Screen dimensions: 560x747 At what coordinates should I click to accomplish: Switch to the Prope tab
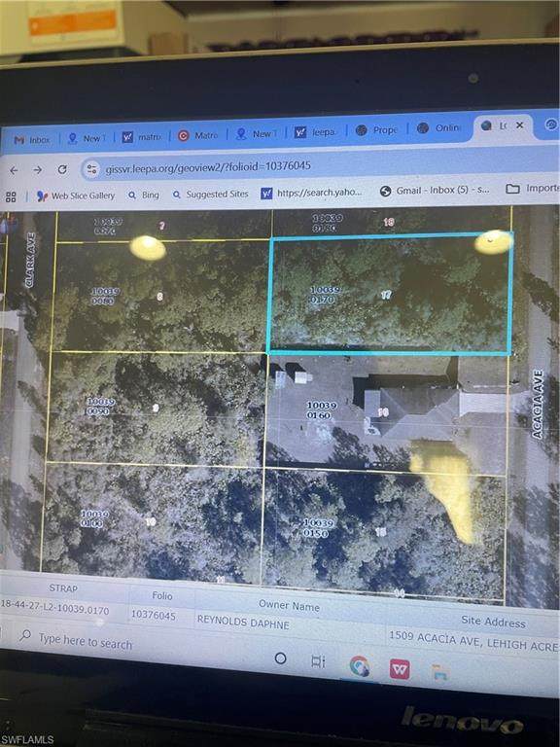(x=376, y=130)
